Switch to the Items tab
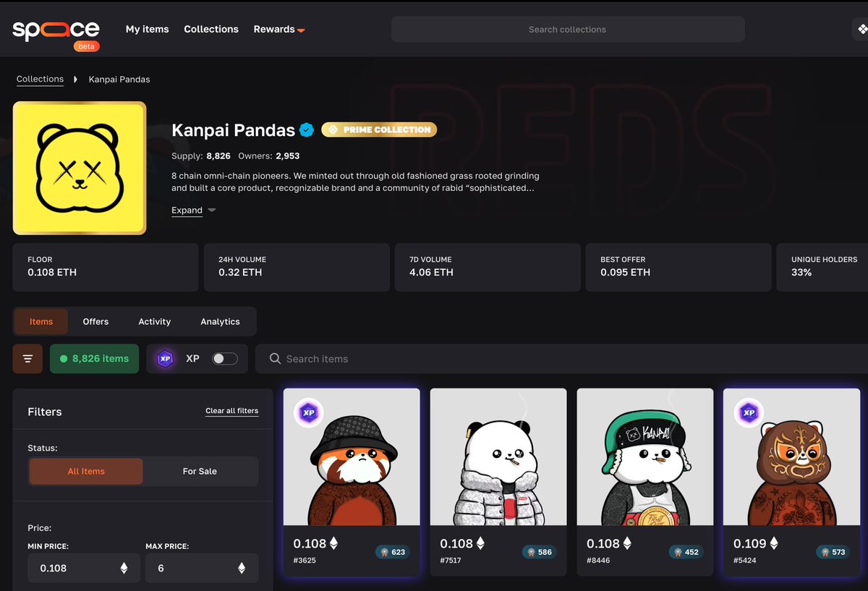This screenshot has height=591, width=868. point(41,321)
